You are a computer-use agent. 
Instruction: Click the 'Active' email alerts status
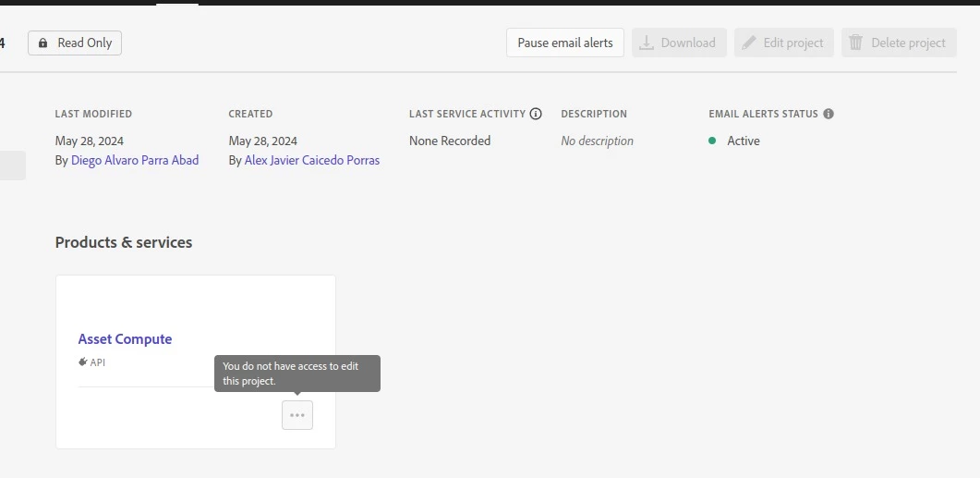pyautogui.click(x=744, y=141)
